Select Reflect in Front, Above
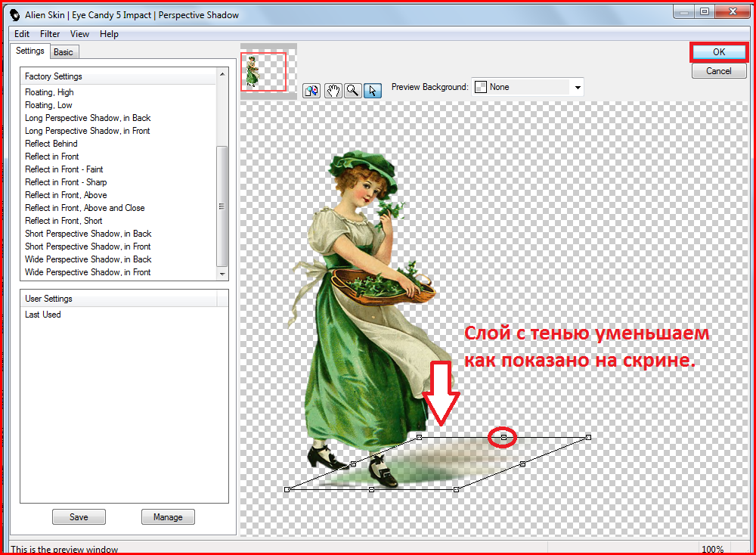The height and width of the screenshot is (555, 756). click(x=66, y=195)
